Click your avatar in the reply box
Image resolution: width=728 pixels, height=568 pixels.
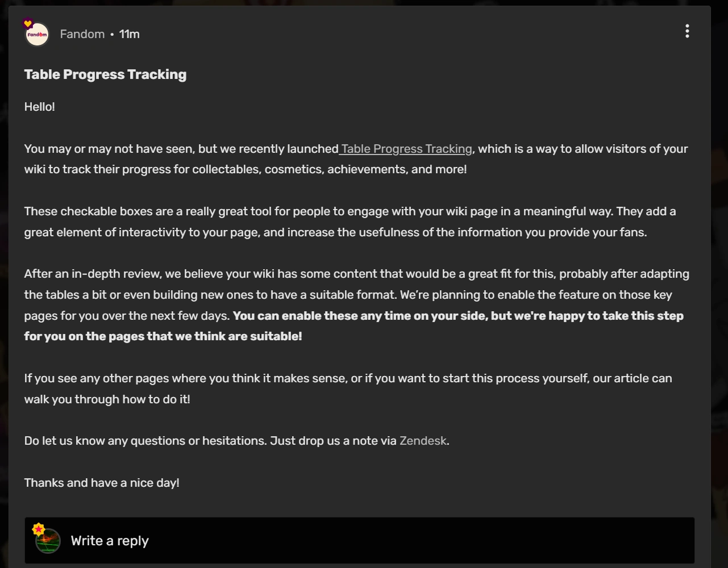[48, 541]
